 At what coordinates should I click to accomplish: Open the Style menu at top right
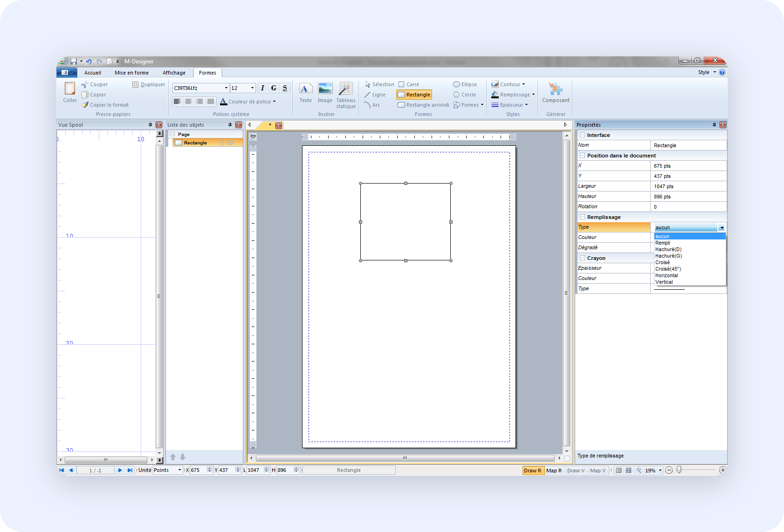(x=707, y=72)
